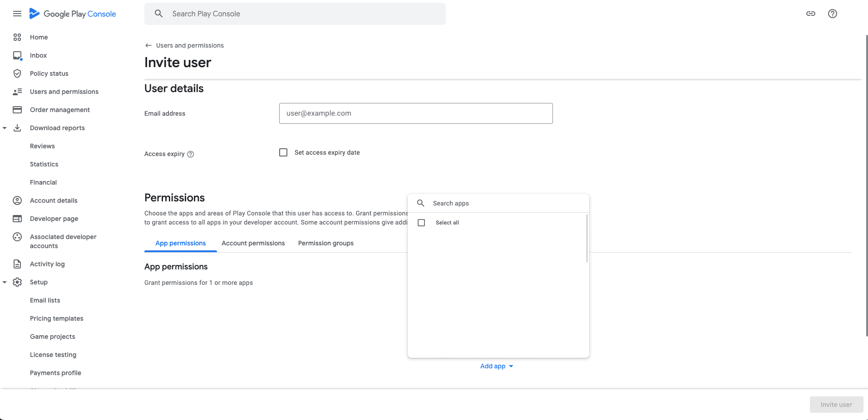Open the Permission groups tab

tap(325, 243)
